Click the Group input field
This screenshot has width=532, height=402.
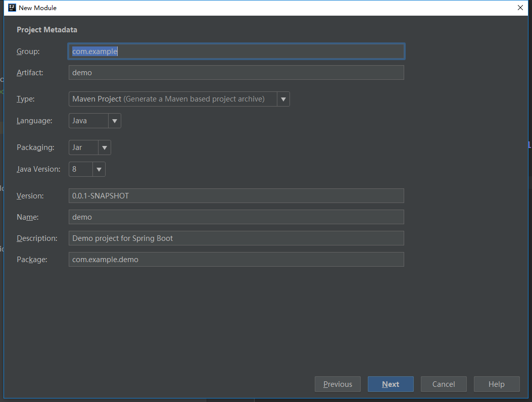click(236, 52)
